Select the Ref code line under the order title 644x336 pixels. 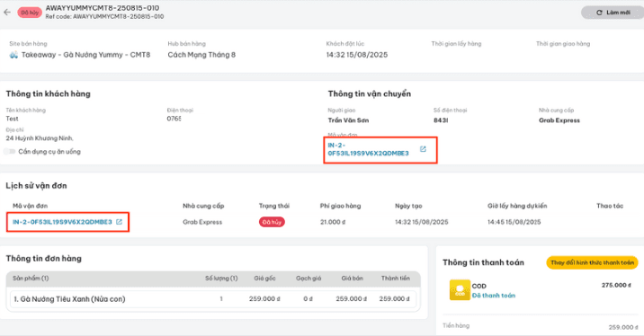click(104, 17)
